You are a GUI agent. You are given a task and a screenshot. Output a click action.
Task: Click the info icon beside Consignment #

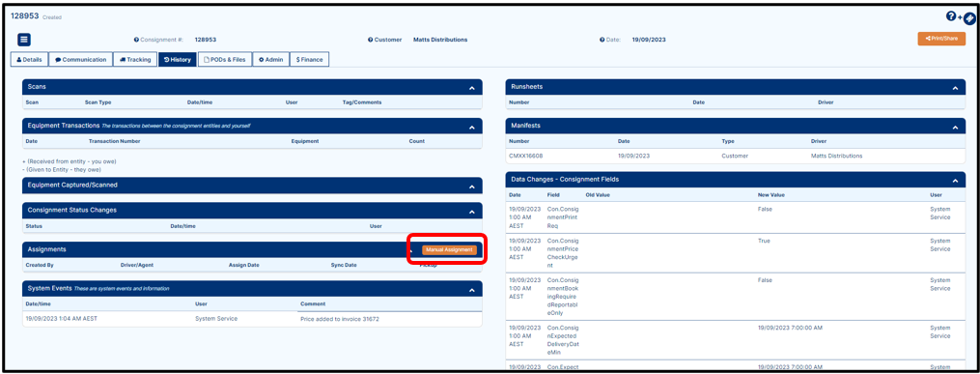click(x=135, y=40)
